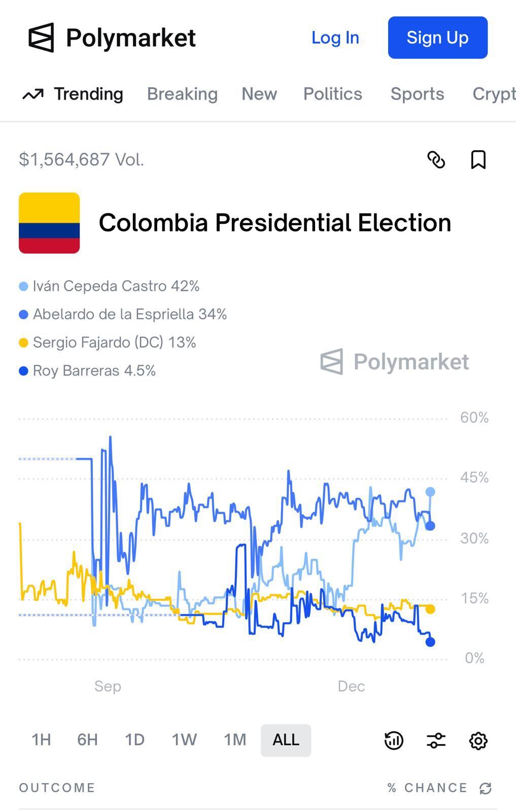Toggle Sergio Fajardo (DC) series visibility
The image size is (516, 812).
(114, 342)
